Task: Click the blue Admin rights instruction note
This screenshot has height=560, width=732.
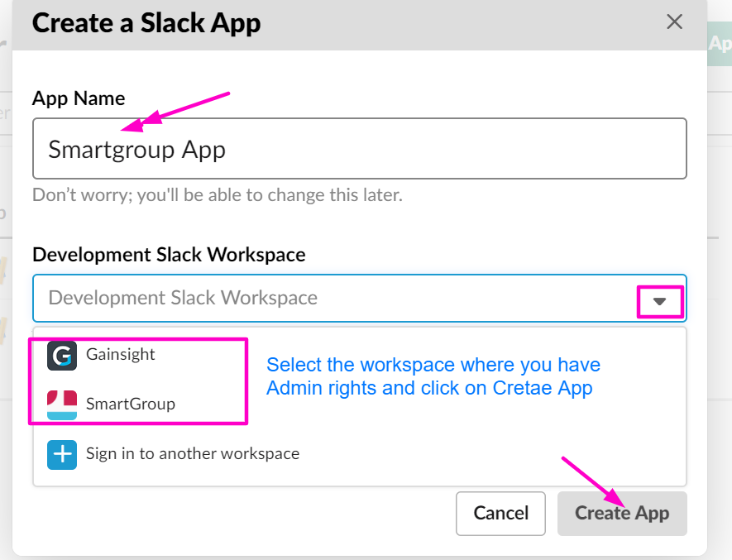Action: [x=433, y=376]
